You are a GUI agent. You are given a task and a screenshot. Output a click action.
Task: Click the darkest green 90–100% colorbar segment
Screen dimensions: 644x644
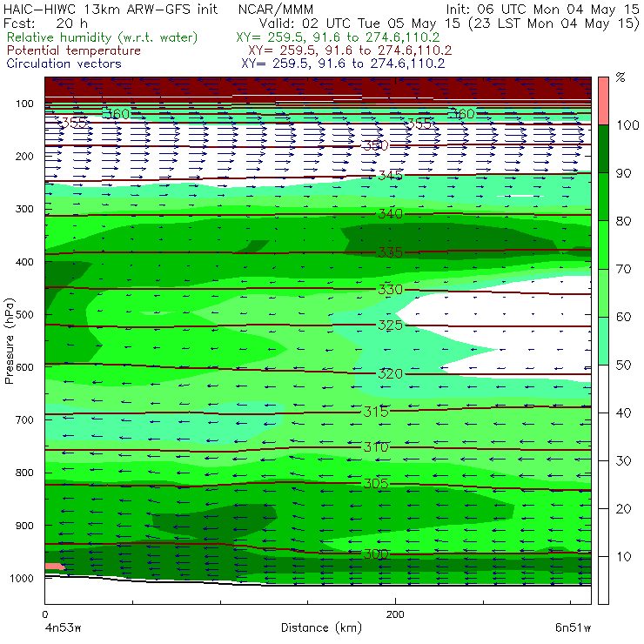[x=603, y=149]
